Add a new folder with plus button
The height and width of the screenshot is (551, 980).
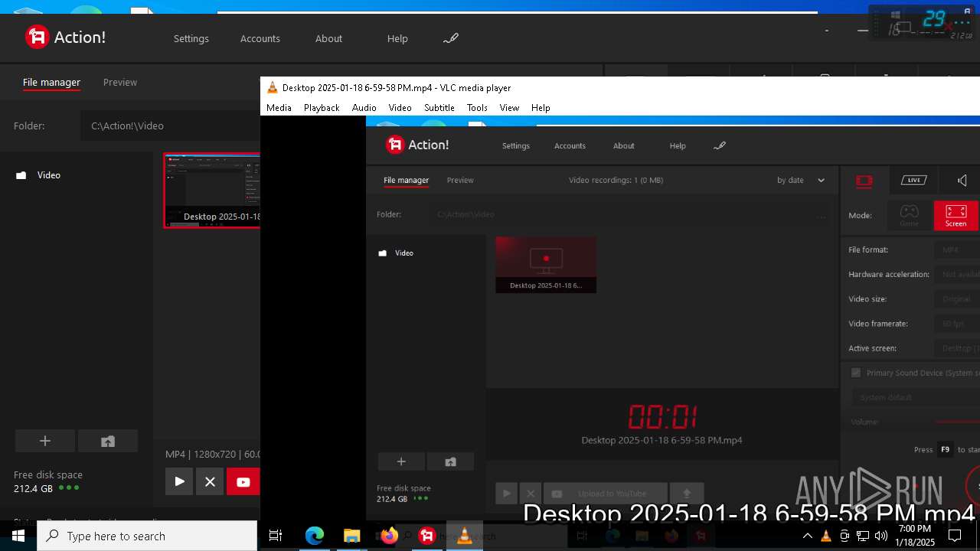tap(45, 441)
